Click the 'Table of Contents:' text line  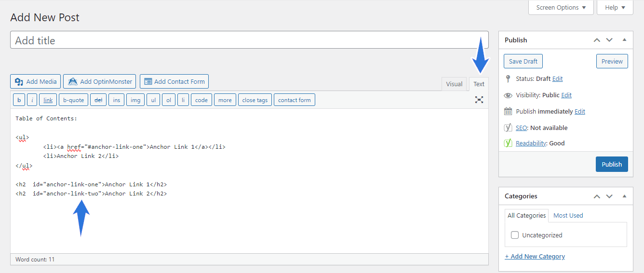(x=46, y=118)
